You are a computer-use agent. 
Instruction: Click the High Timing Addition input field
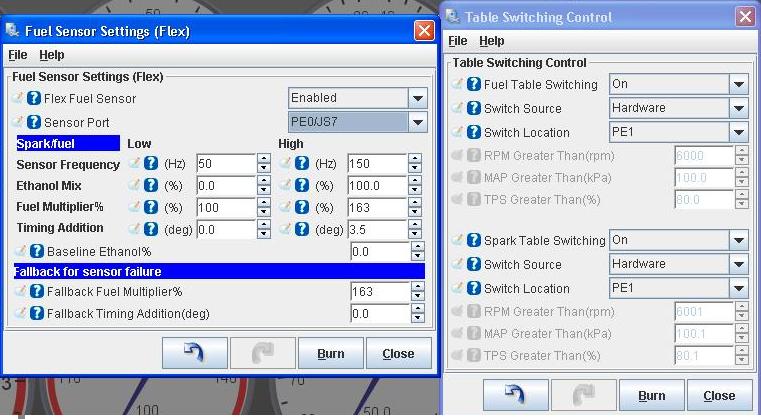(377, 230)
